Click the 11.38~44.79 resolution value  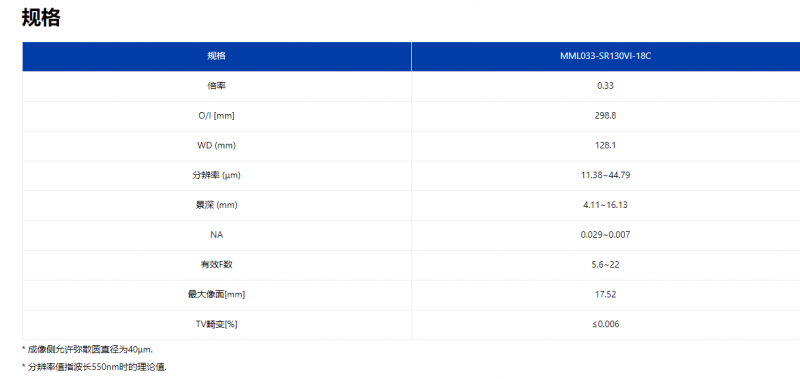click(x=605, y=175)
